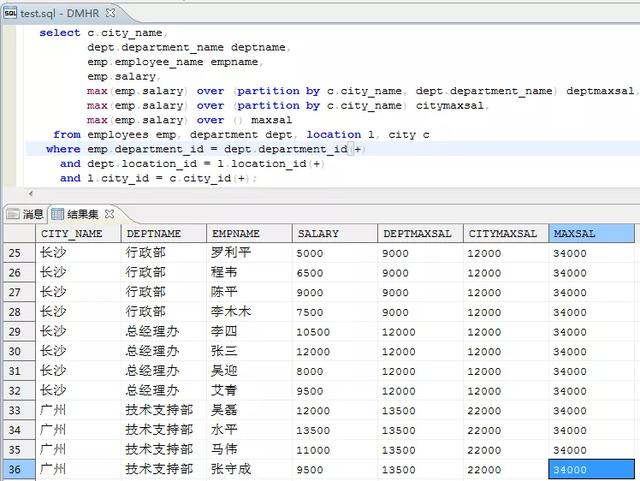
Task: Click the DEPTNAME column header
Action: point(164,234)
